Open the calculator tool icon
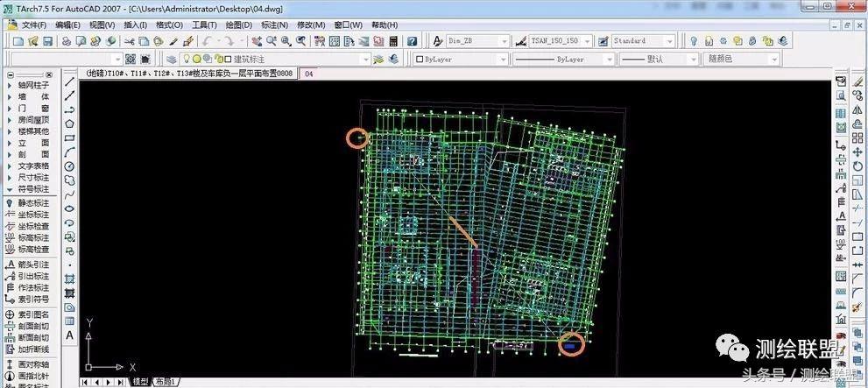The image size is (868, 388). click(393, 41)
